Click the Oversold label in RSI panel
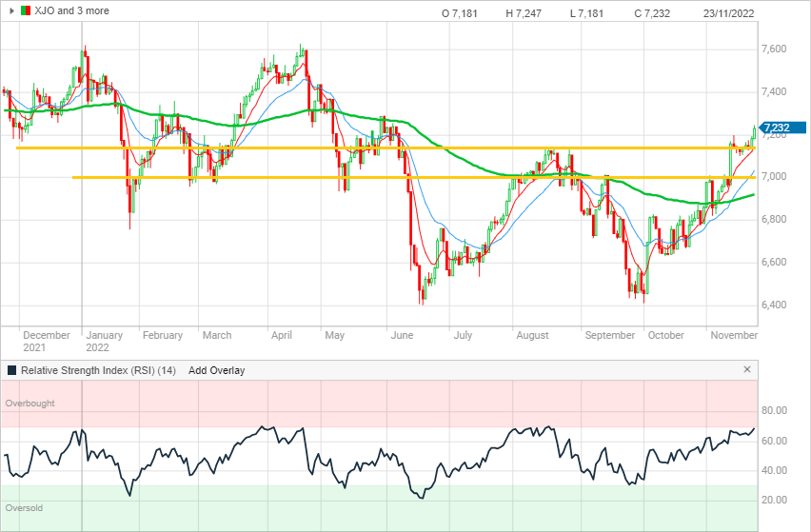 24,508
